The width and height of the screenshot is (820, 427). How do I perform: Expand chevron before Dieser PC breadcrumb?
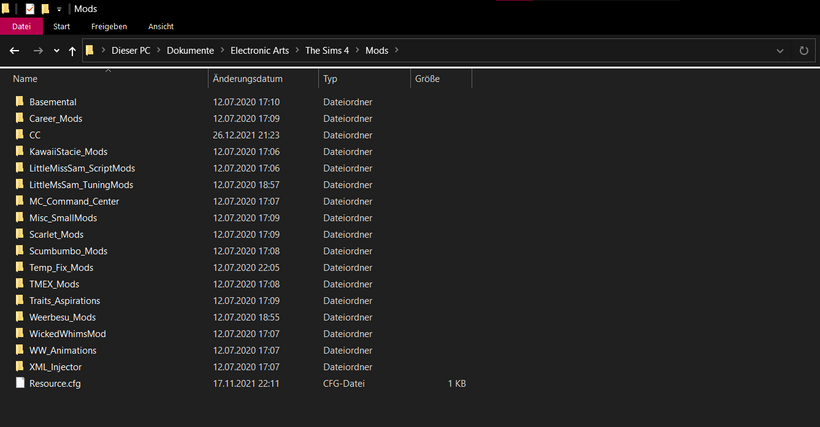(x=103, y=50)
